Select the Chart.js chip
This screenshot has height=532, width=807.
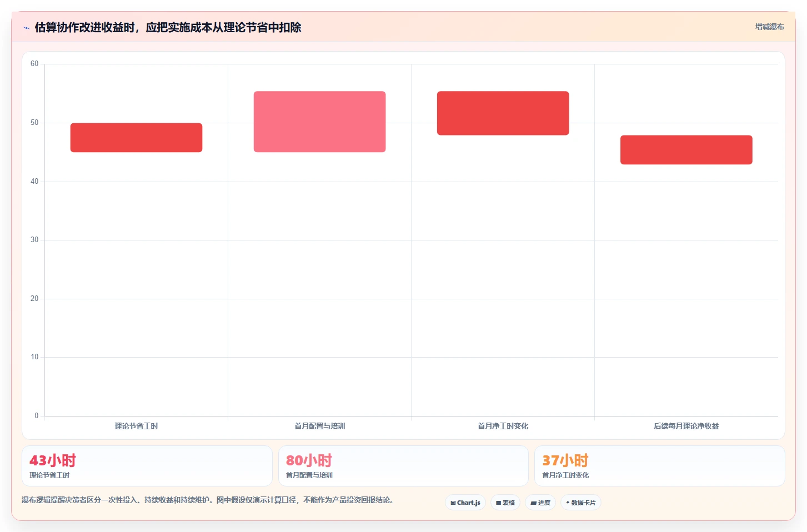pos(465,503)
